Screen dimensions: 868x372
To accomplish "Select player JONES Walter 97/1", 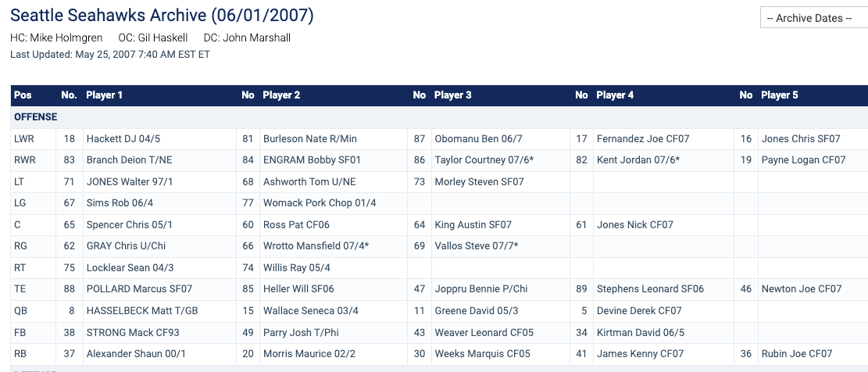I will [x=130, y=181].
